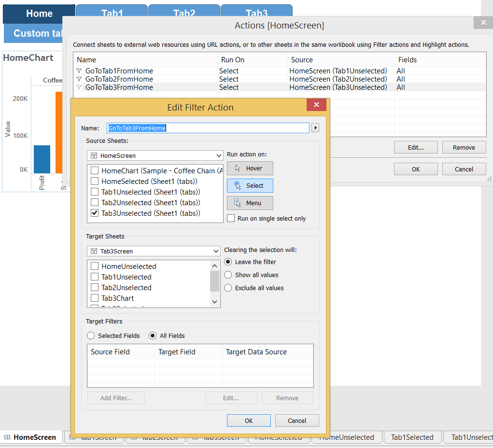The image size is (493, 448).
Task: Click the action Name text field
Action: pos(208,128)
